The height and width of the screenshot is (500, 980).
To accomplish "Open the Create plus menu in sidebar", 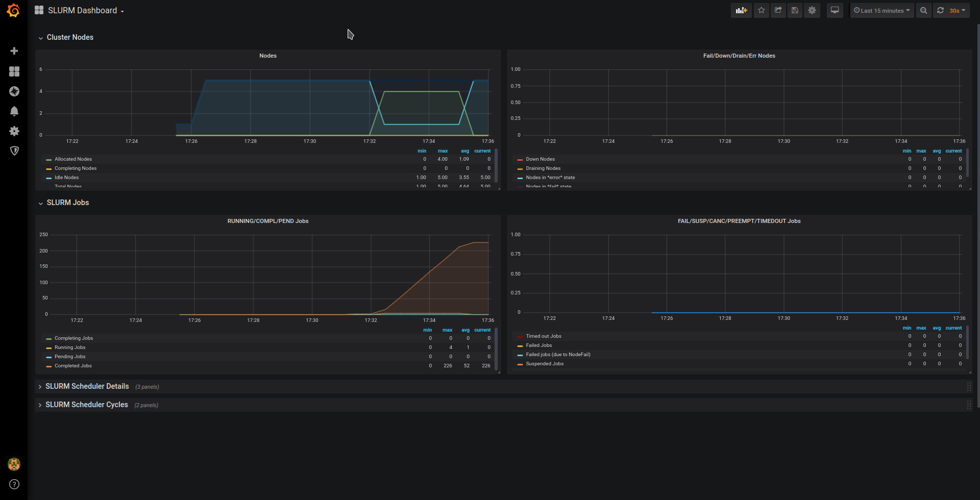I will coord(14,51).
